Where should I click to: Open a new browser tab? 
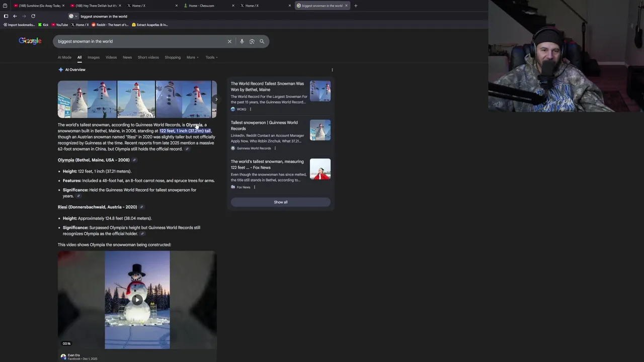point(356,6)
